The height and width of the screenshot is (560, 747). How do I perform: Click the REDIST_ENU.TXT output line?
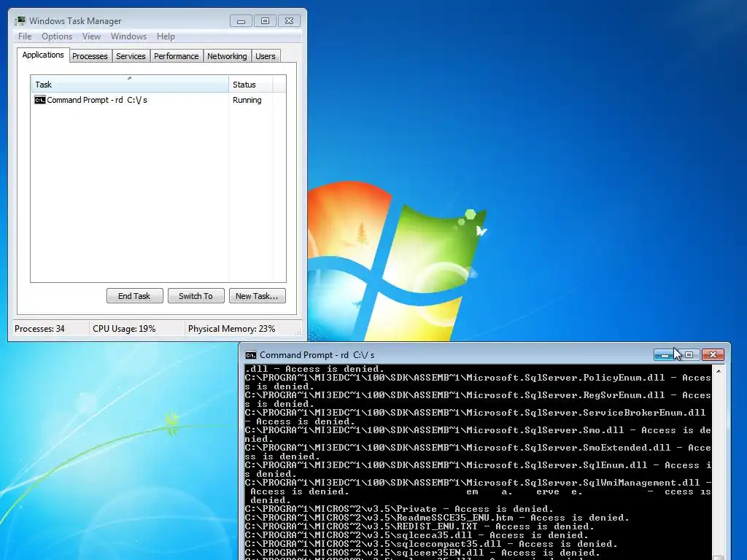click(419, 526)
